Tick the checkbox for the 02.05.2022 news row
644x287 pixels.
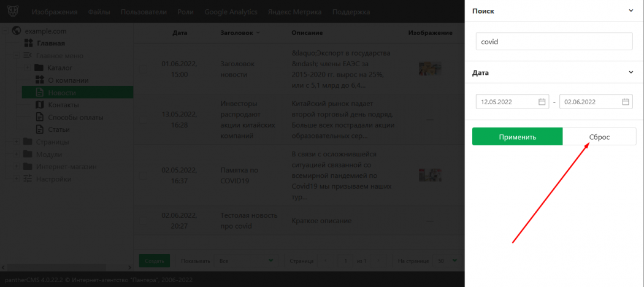[x=142, y=175]
